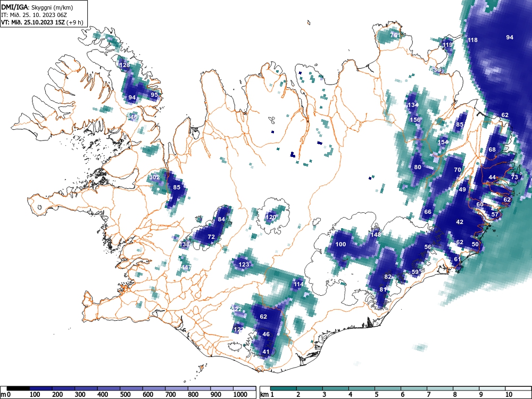The image size is (532, 399).
Task: Click the visibility value '114' on the map
Action: 298,284
